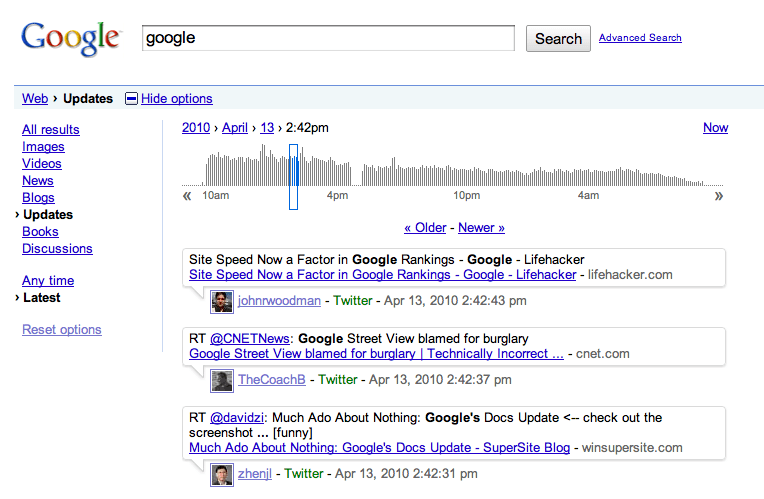Click the blue timeline position selector box
764x499 pixels.
(293, 177)
